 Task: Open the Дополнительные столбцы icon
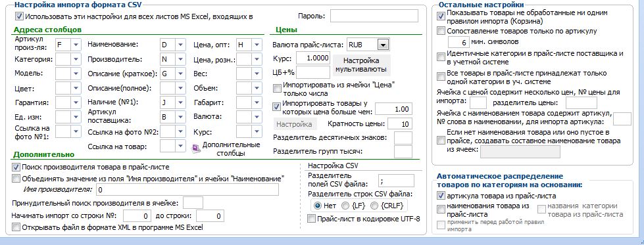(197, 148)
